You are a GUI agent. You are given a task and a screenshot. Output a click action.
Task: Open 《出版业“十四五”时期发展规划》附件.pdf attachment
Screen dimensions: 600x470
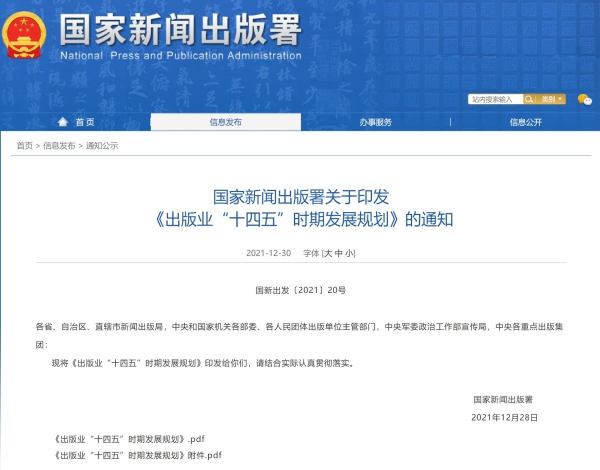coord(138,455)
